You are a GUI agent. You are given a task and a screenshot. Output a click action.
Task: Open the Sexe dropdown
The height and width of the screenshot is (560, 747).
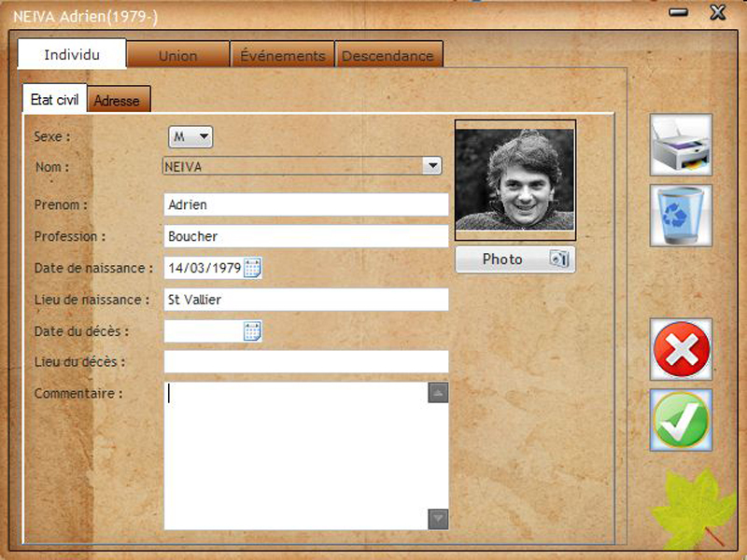[190, 137]
